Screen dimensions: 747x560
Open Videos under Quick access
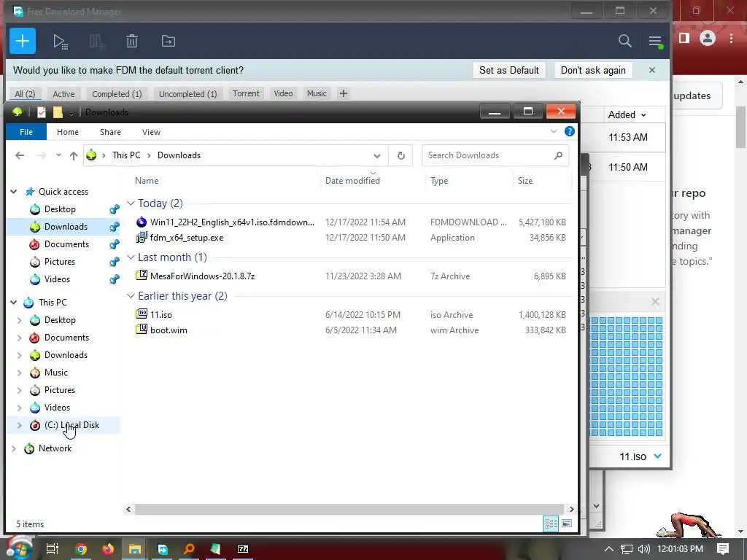[x=57, y=279]
